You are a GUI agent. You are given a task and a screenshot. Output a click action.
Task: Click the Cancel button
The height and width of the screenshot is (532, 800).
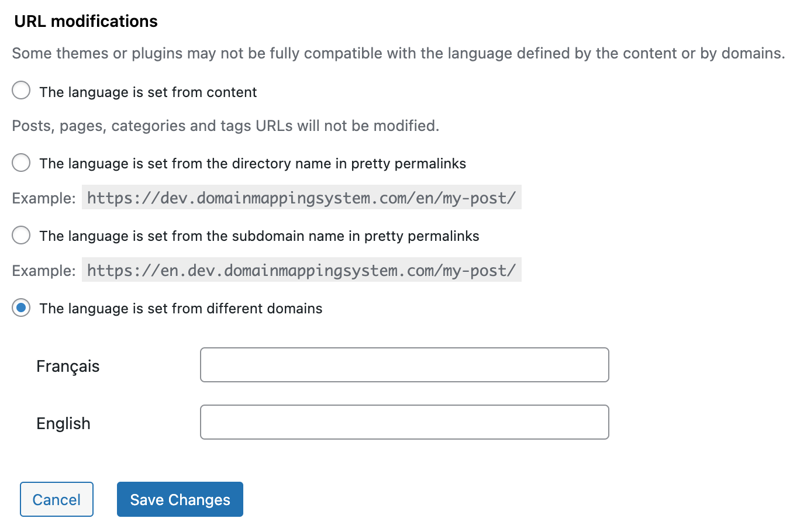click(57, 499)
